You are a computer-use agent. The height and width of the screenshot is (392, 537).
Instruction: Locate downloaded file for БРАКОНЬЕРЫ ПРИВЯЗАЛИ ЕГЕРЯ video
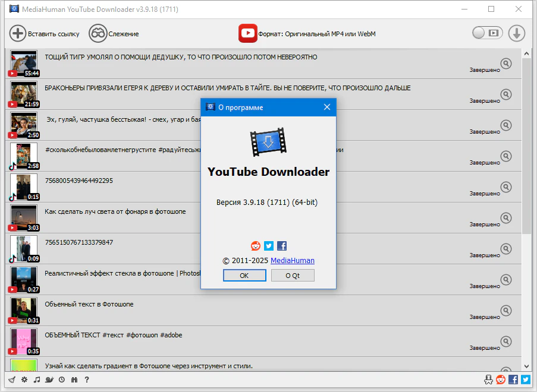point(506,94)
